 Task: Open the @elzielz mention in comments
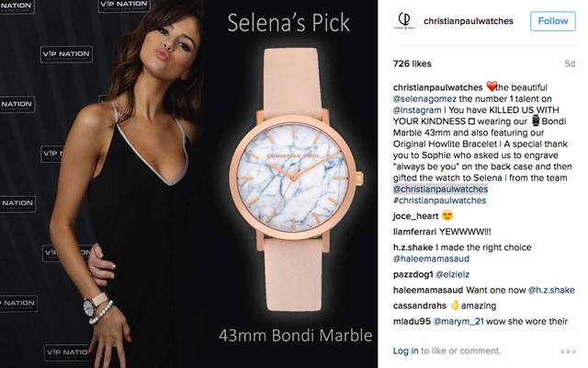click(452, 274)
